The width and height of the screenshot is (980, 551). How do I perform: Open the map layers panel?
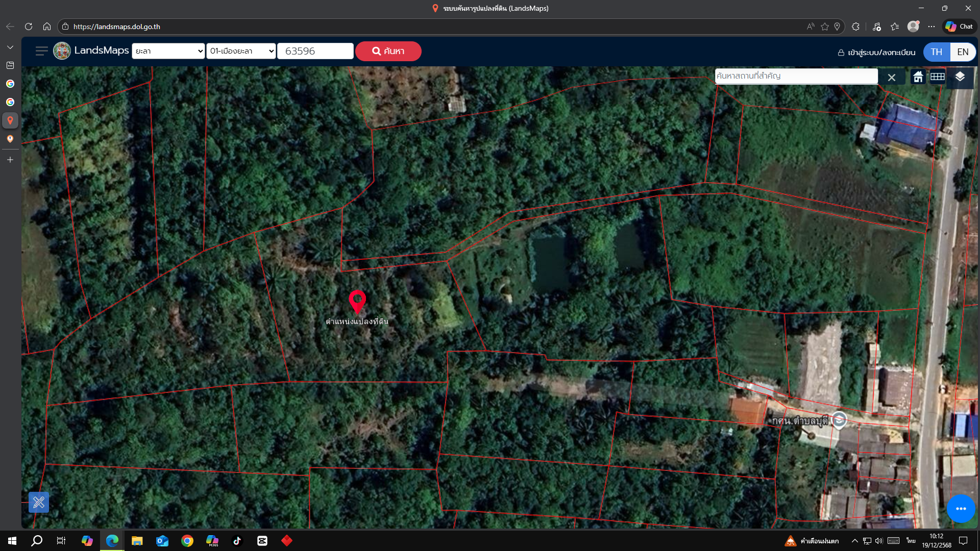click(x=960, y=77)
